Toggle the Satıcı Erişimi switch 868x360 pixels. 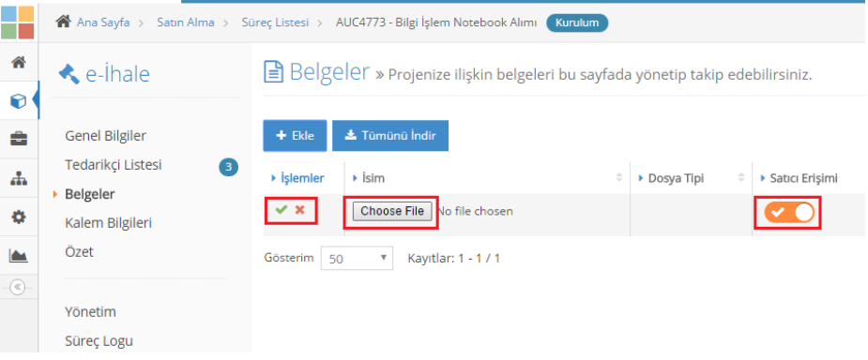pyautogui.click(x=789, y=213)
